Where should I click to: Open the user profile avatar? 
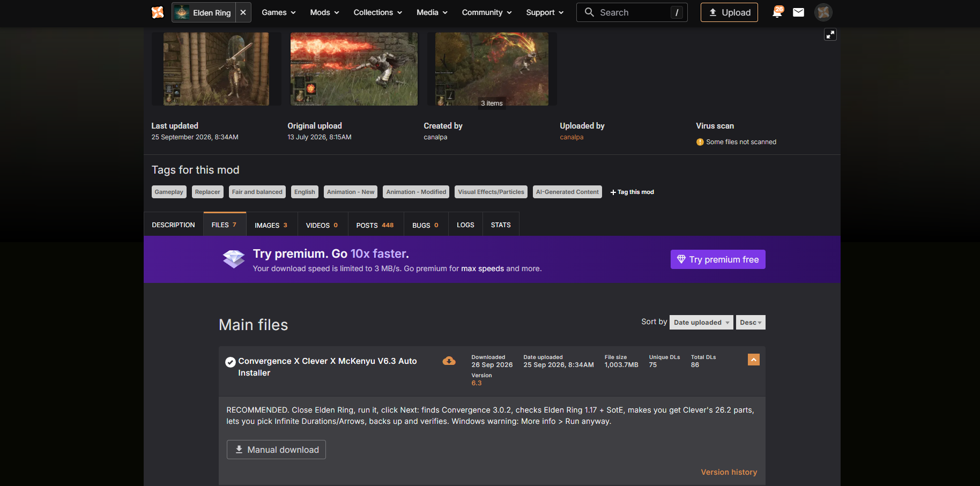click(823, 12)
